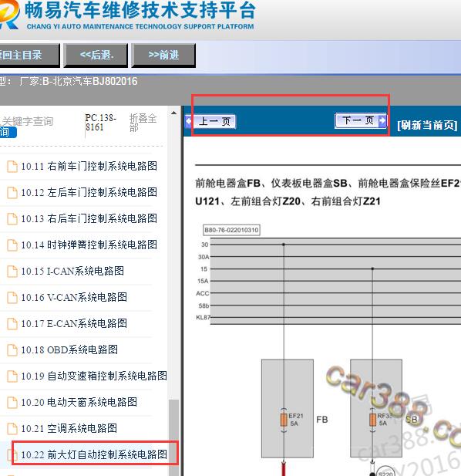Click the RF33 5A fuse symbol
Image resolution: width=461 pixels, height=476 pixels.
tap(372, 420)
